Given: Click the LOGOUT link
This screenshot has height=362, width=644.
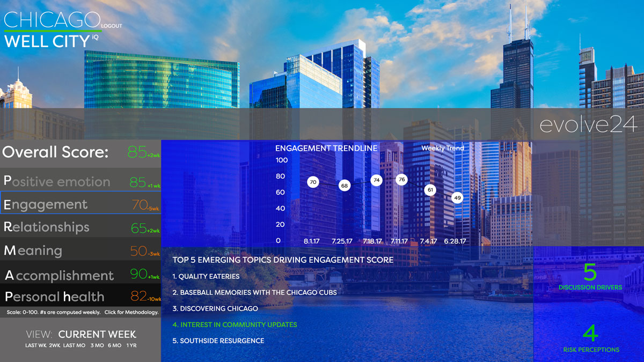Looking at the screenshot, I should 112,26.
